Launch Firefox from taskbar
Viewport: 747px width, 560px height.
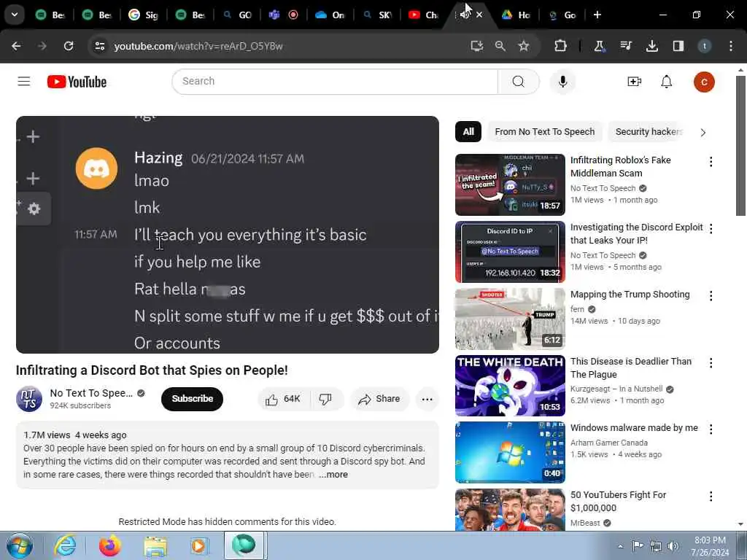click(109, 545)
